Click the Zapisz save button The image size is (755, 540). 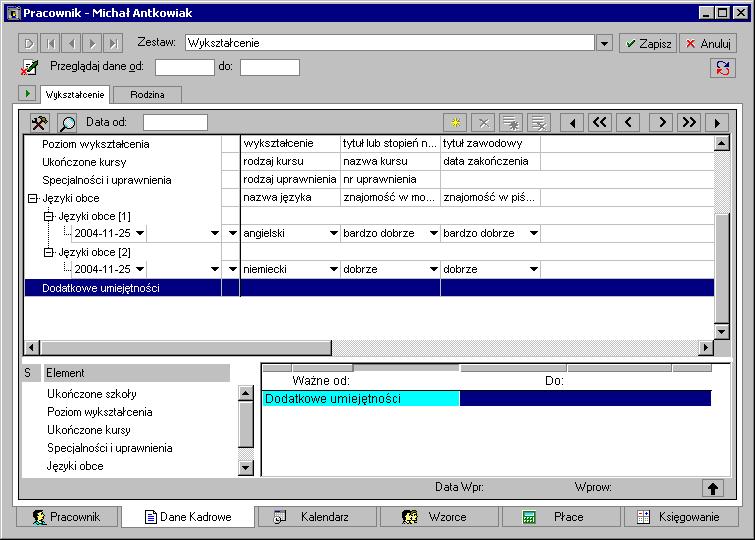pyautogui.click(x=648, y=43)
